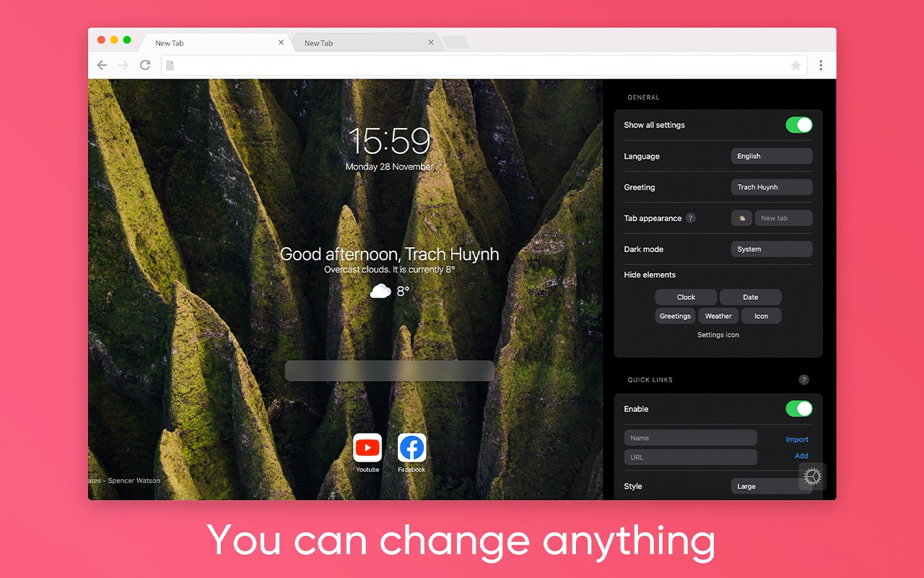This screenshot has width=924, height=578.
Task: Bookmark page with the star icon
Action: (x=796, y=65)
